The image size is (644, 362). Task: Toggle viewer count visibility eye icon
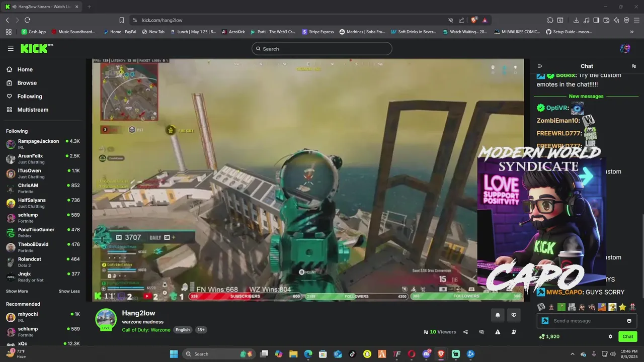point(481,332)
